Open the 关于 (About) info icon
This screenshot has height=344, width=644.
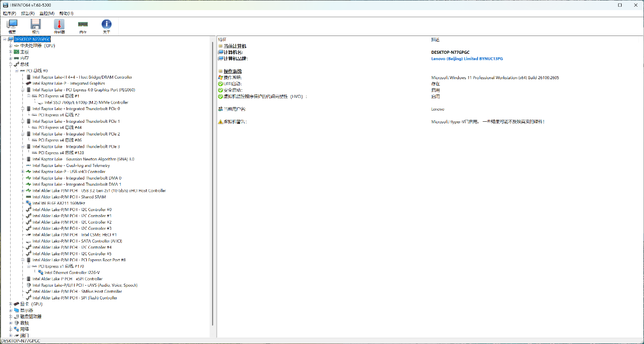(107, 25)
